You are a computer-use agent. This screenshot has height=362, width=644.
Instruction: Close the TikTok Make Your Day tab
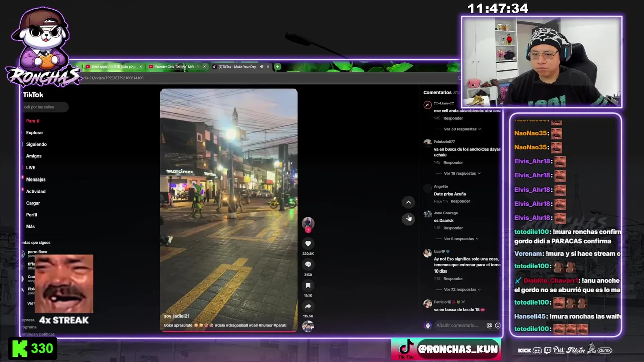pyautogui.click(x=268, y=67)
